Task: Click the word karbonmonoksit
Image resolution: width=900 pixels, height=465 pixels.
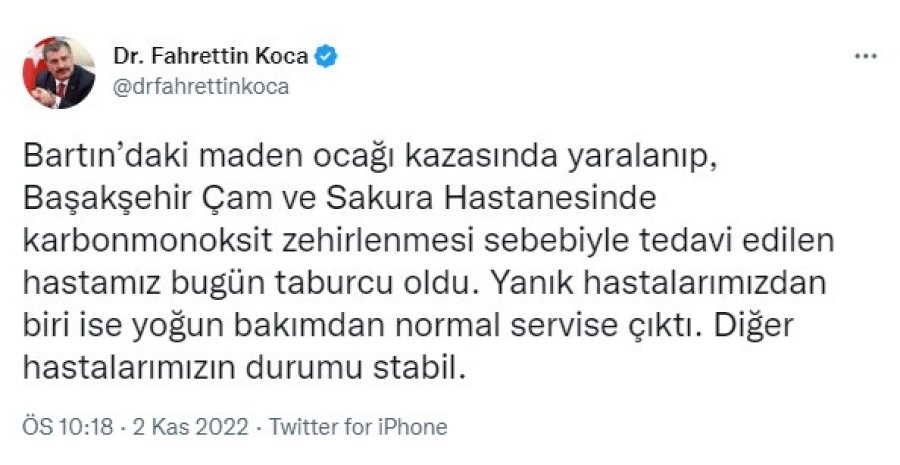Action: [x=148, y=241]
